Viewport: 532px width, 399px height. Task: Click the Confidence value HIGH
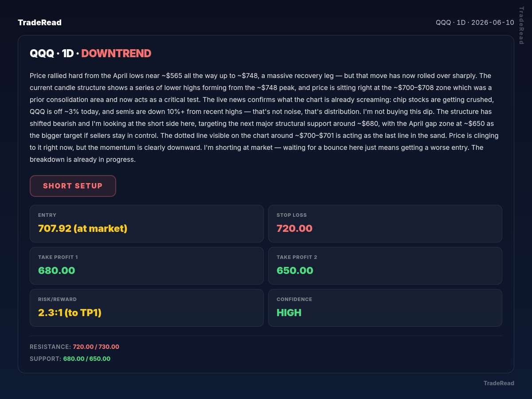point(289,313)
